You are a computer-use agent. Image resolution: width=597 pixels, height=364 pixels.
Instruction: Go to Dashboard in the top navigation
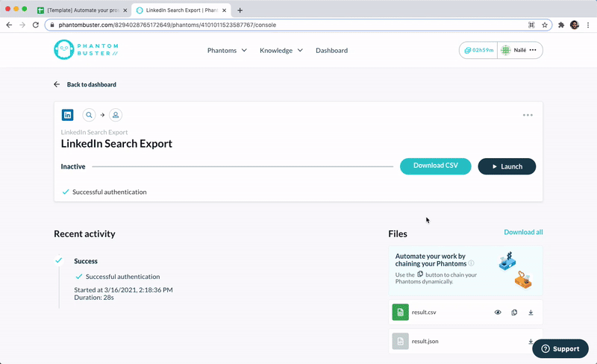point(331,50)
